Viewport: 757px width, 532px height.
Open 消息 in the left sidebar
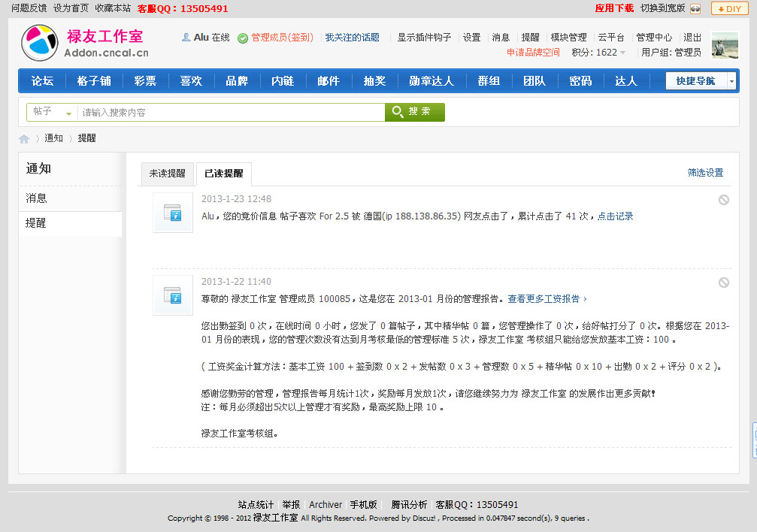pyautogui.click(x=36, y=198)
